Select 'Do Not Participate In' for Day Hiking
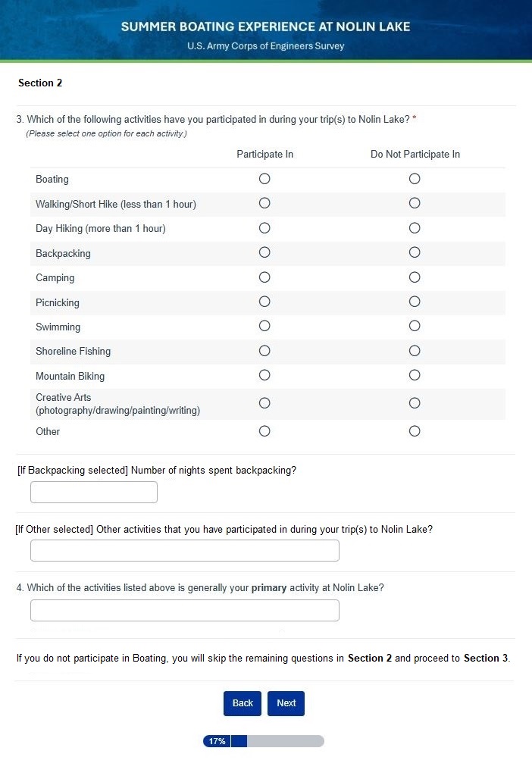532x776 pixels. click(415, 228)
